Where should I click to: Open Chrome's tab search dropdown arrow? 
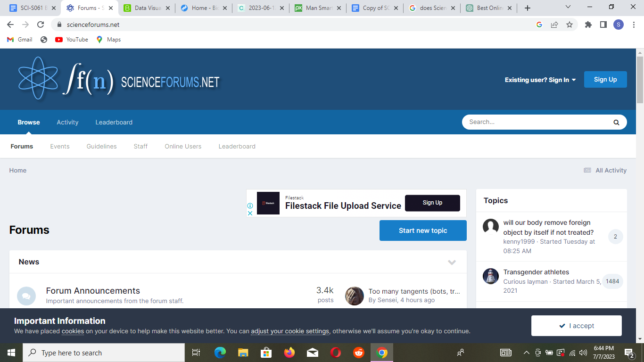[x=568, y=7]
